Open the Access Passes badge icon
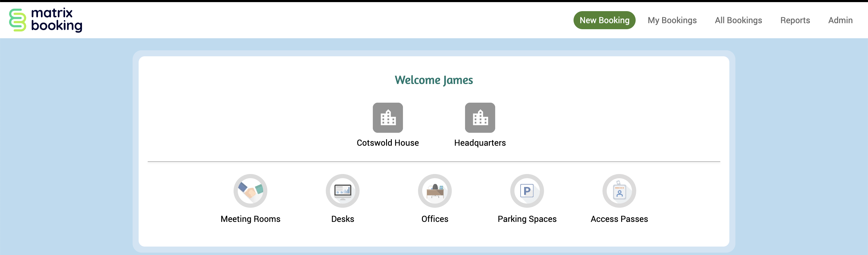 coord(619,191)
